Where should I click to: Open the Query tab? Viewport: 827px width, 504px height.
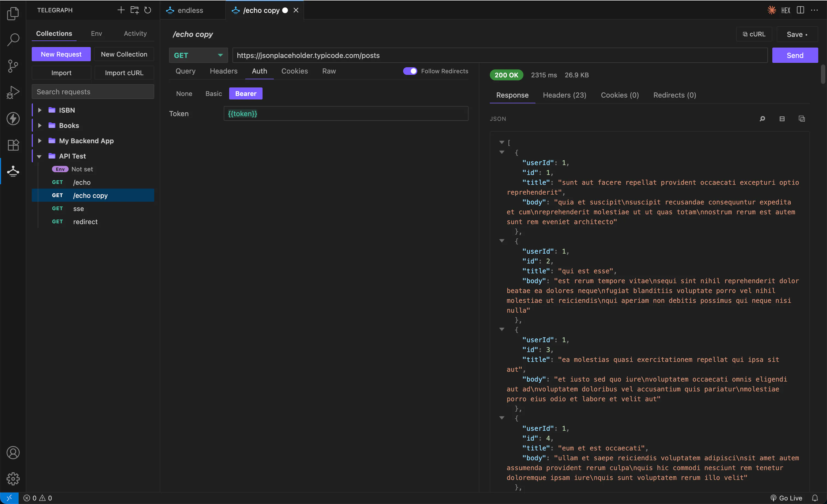[186, 71]
